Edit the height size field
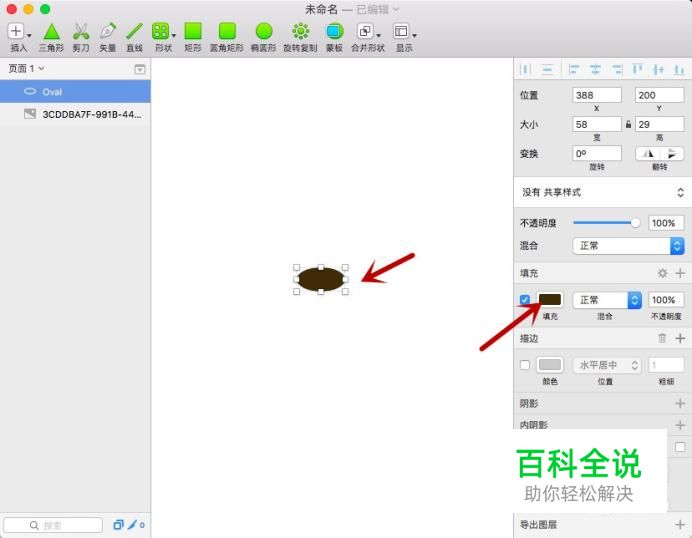The image size is (692, 538). pyautogui.click(x=659, y=124)
